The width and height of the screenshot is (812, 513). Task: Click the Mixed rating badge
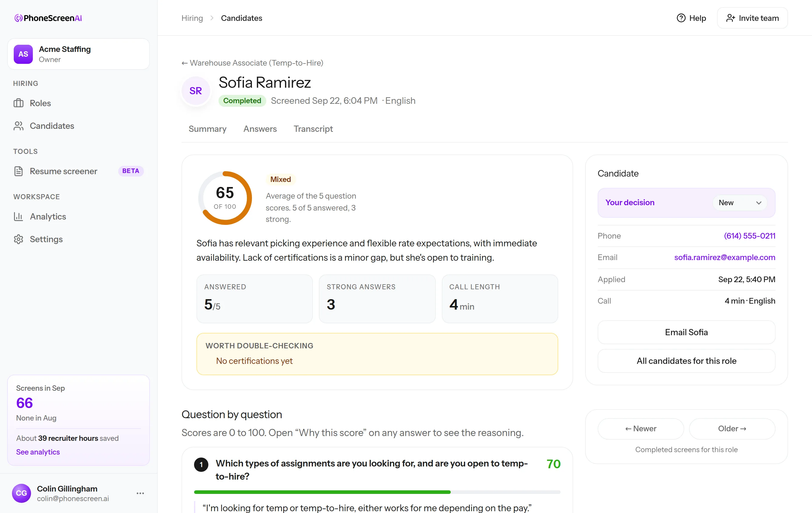pos(281,179)
